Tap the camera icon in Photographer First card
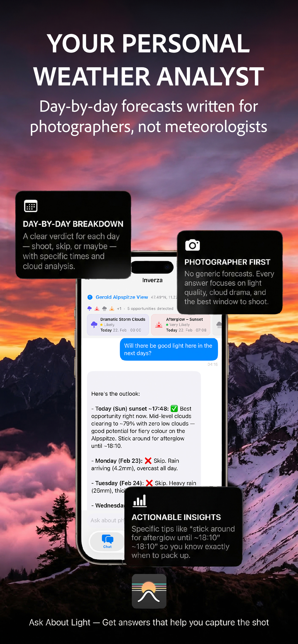 pyautogui.click(x=192, y=245)
